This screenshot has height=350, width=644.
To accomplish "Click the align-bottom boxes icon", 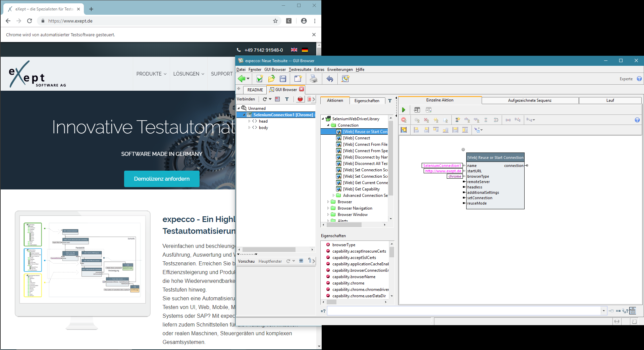I will pyautogui.click(x=445, y=130).
